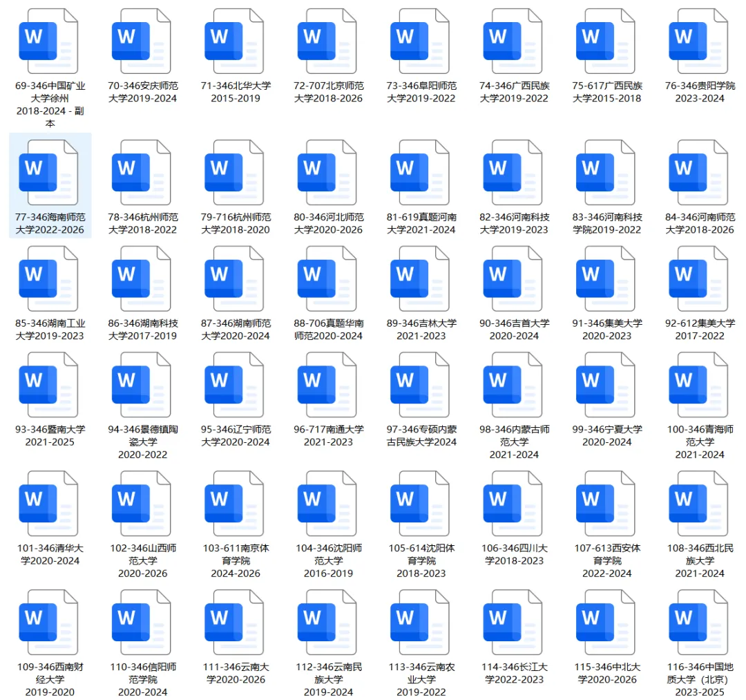Select Word icon 85-346湖南工业大学2019-2023

(48, 279)
